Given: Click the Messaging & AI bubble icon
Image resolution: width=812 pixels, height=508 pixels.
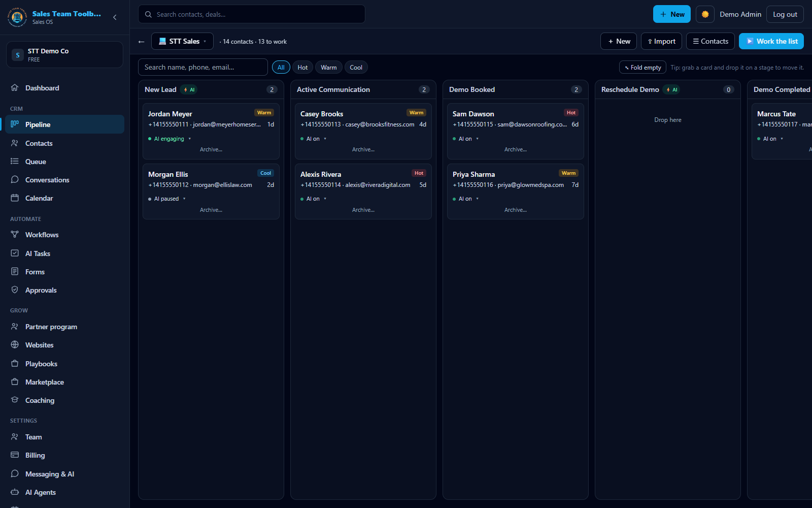Looking at the screenshot, I should pyautogui.click(x=15, y=474).
